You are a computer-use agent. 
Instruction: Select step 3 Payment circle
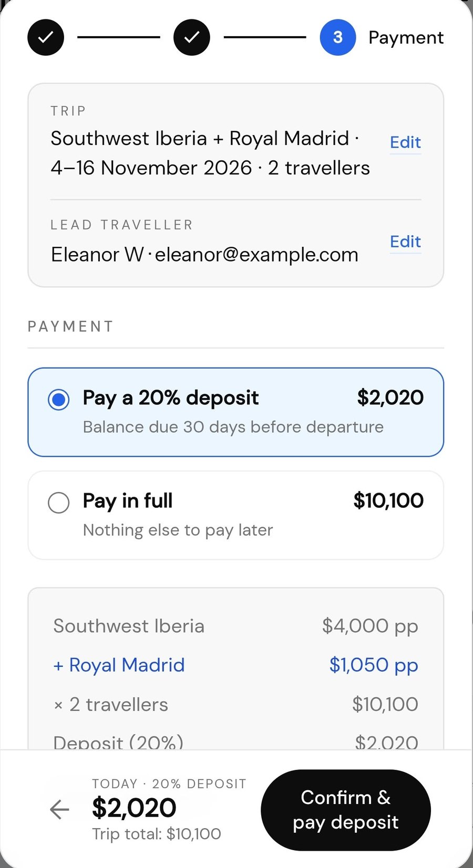(338, 37)
